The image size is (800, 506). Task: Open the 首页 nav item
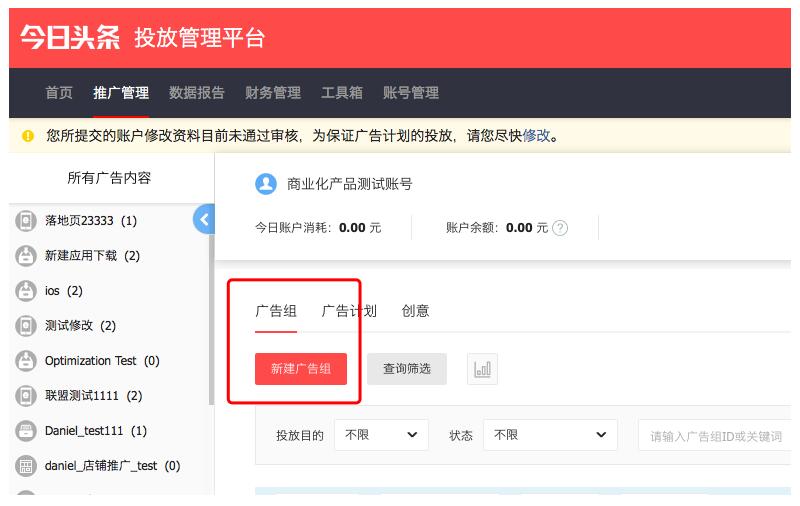(59, 93)
